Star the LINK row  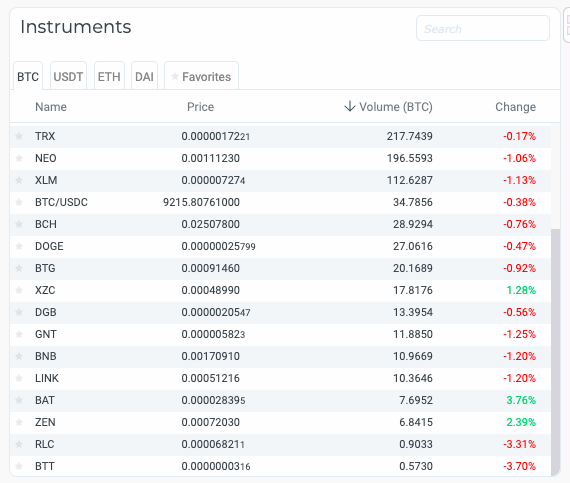tap(19, 378)
